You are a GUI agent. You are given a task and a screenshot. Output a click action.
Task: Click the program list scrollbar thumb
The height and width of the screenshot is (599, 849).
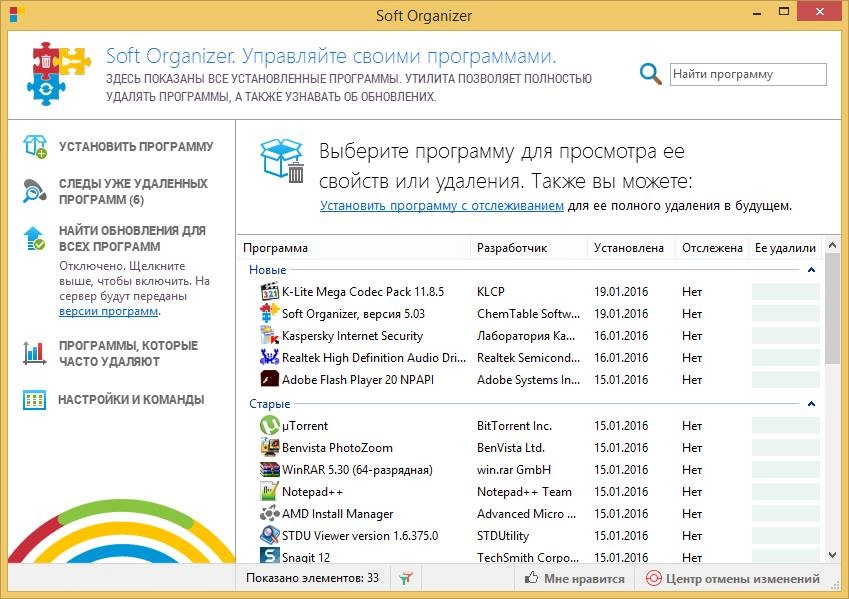[x=833, y=309]
